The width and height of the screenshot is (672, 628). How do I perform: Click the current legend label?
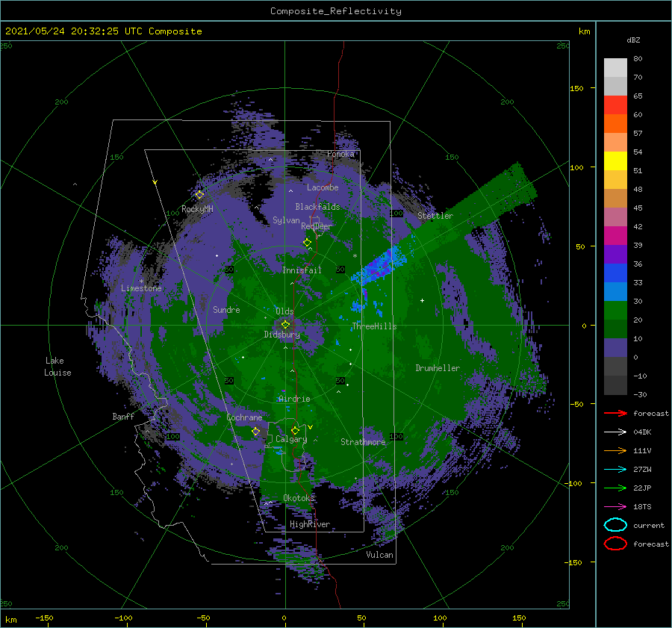point(649,525)
